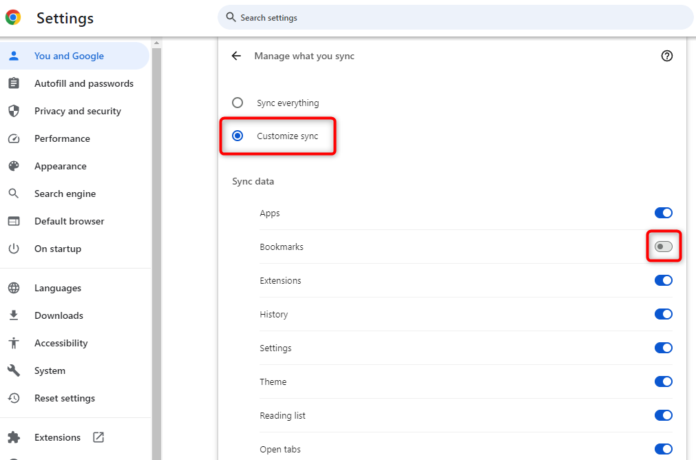Go to the On startup section

click(x=57, y=249)
